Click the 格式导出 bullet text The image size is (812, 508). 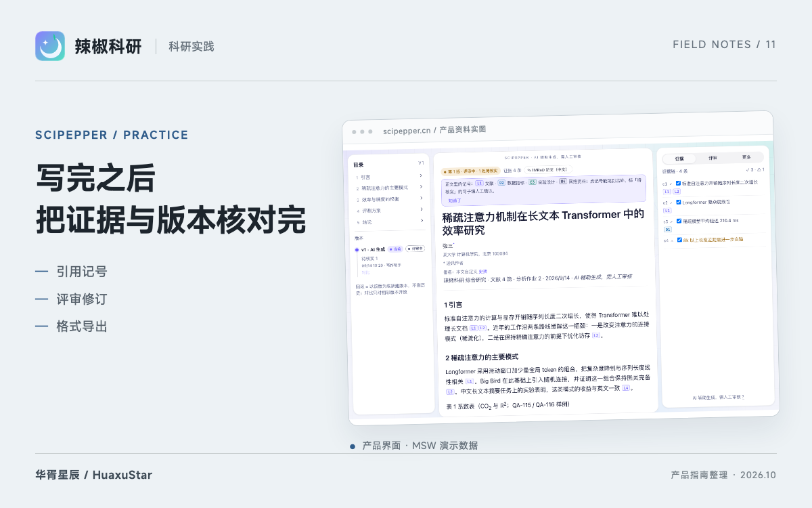(x=82, y=326)
